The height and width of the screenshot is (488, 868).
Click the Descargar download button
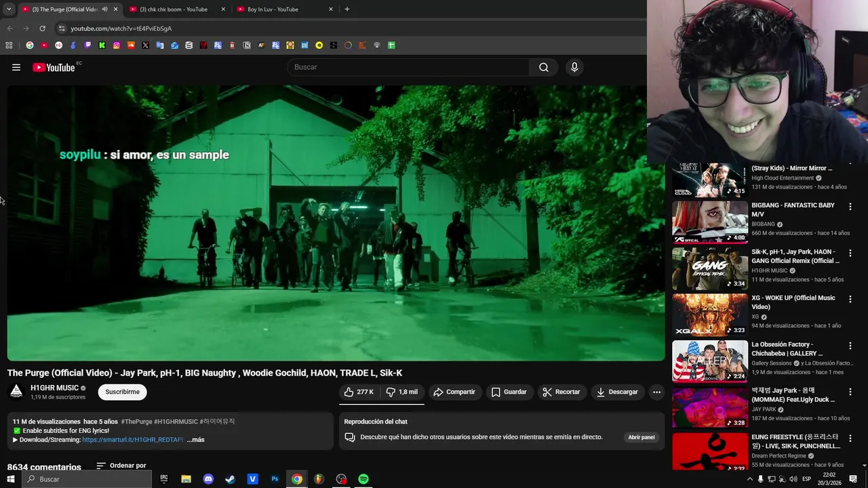[617, 392]
